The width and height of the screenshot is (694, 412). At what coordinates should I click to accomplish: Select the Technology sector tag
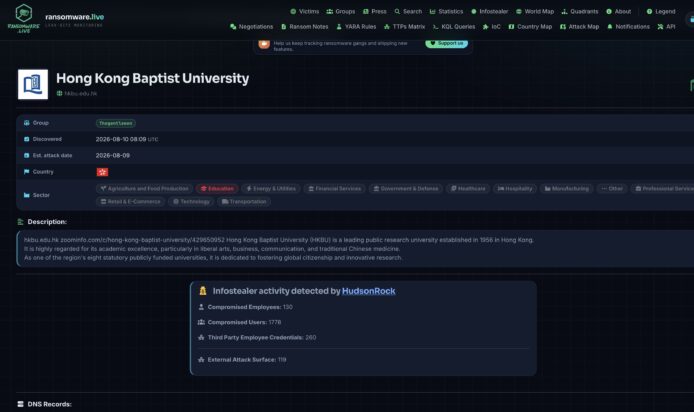(191, 201)
